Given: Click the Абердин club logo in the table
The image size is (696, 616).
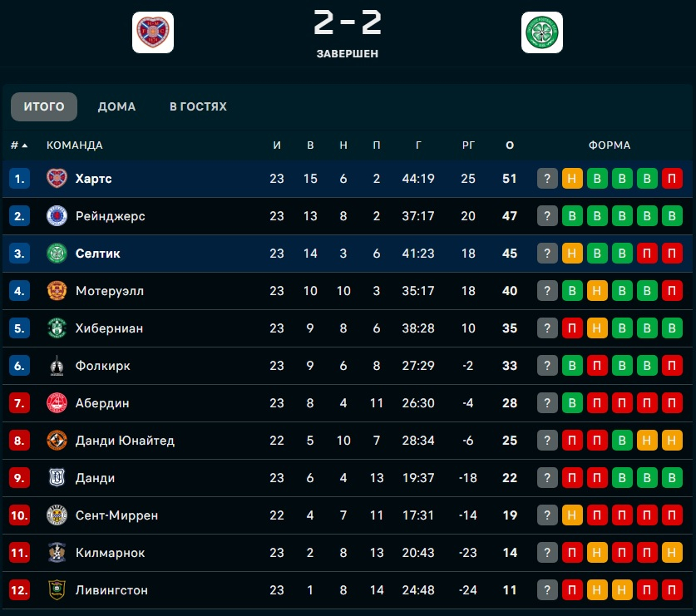Looking at the screenshot, I should click(57, 403).
